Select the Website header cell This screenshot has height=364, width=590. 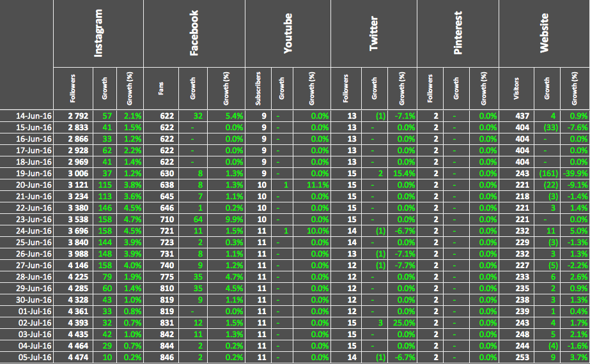(x=544, y=34)
